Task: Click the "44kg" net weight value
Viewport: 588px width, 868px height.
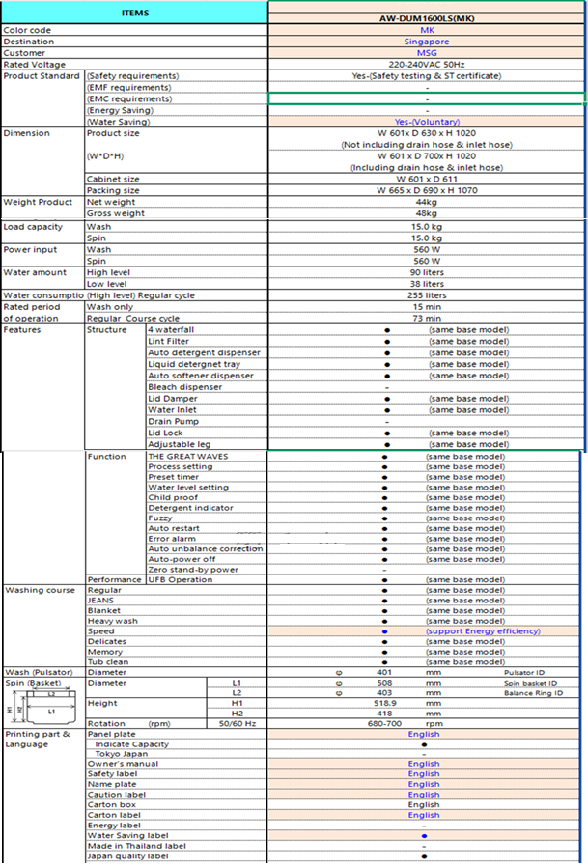Action: (427, 202)
